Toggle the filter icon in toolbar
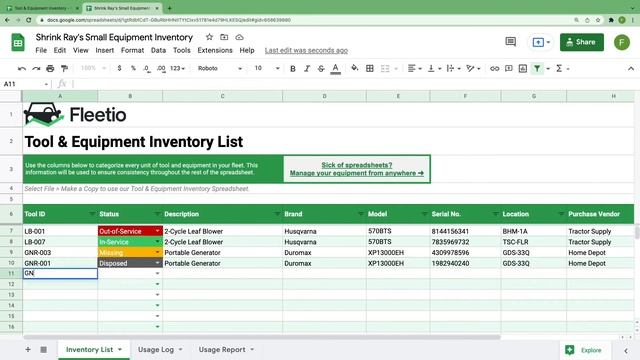The height and width of the screenshot is (360, 640). pyautogui.click(x=537, y=69)
